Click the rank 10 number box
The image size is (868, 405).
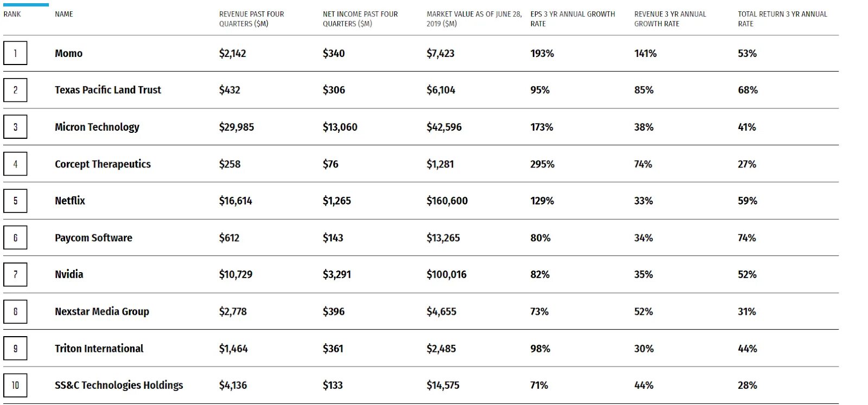[15, 385]
